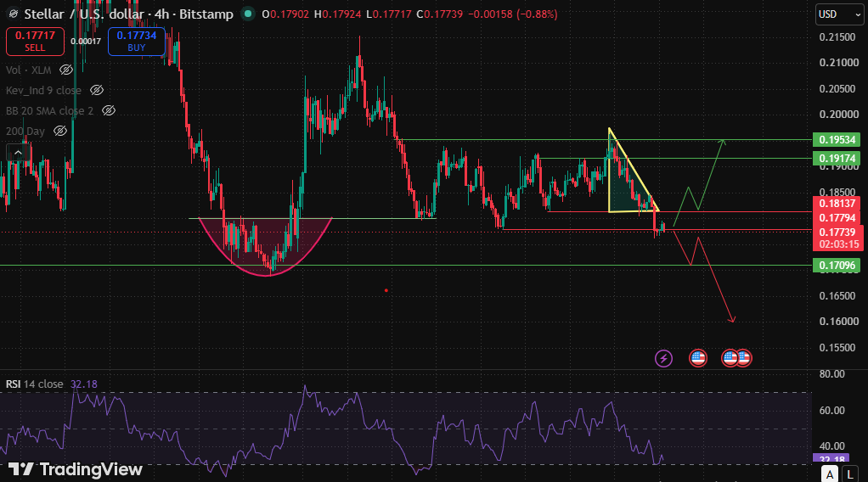This screenshot has width=868, height=482.
Task: Toggle log scale with the L button
Action: pos(849,474)
